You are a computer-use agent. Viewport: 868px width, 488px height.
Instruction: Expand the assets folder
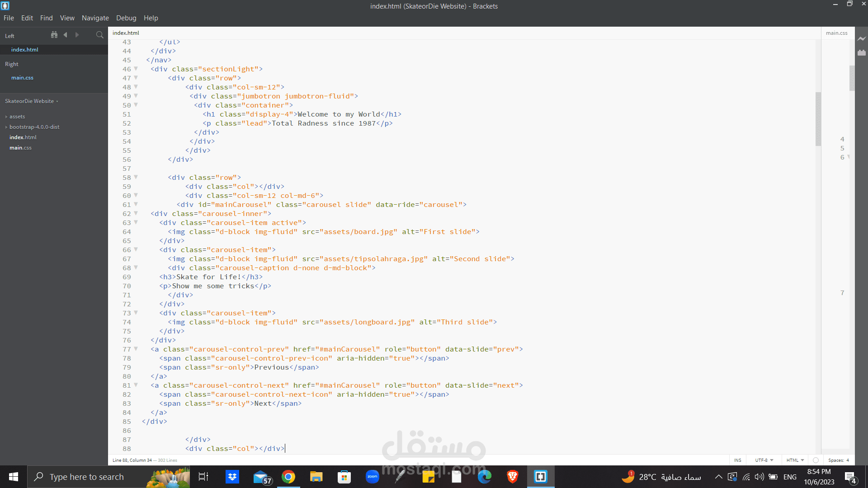coord(17,117)
